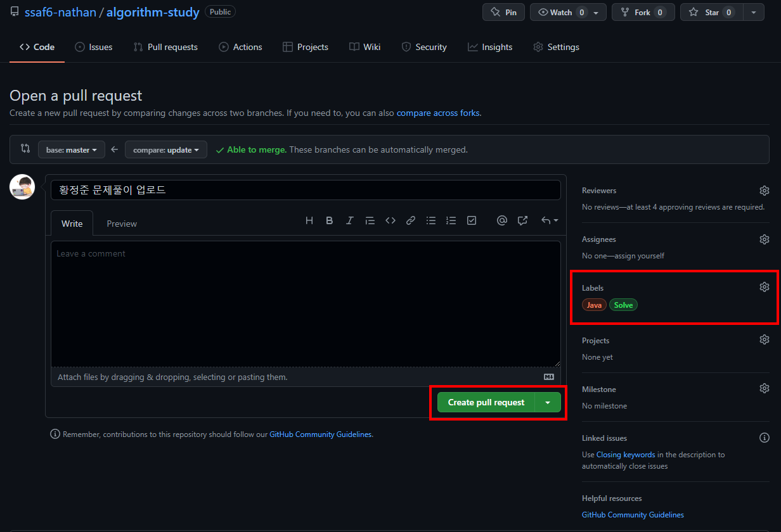Click the Java label

[594, 305]
